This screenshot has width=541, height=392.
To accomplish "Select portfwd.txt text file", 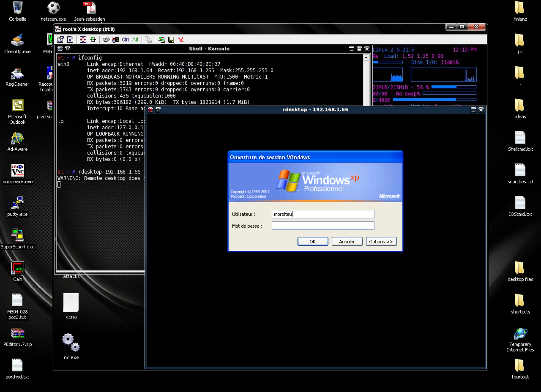I will [17, 369].
